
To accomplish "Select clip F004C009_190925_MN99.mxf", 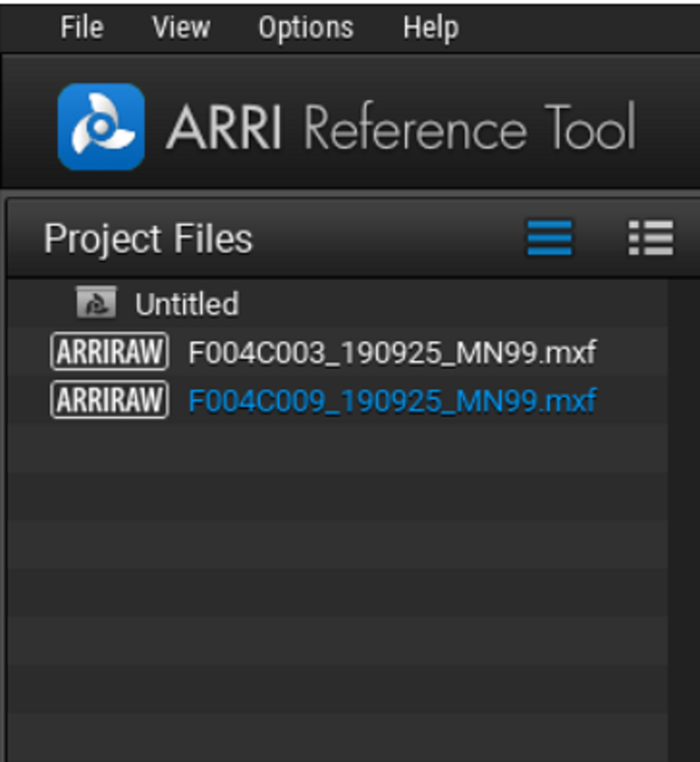I will (392, 401).
